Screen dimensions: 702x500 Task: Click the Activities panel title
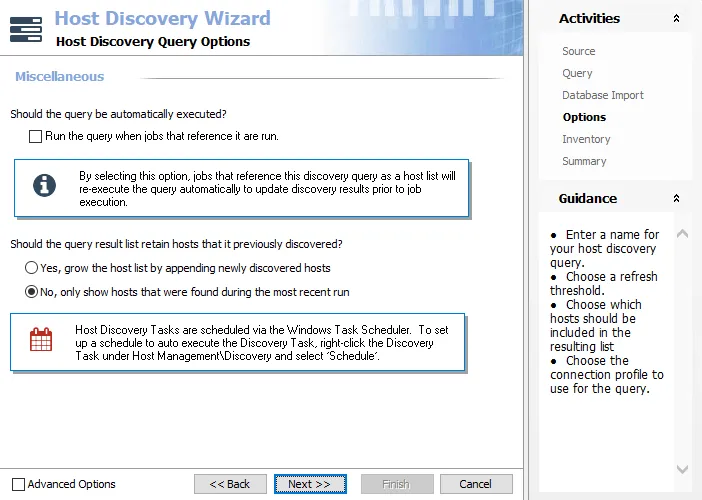[x=589, y=18]
